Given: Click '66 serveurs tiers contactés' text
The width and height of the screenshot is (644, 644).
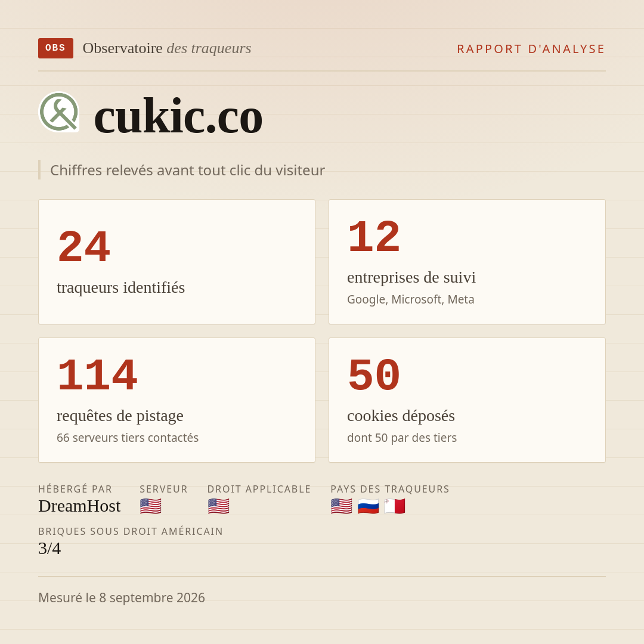Looking at the screenshot, I should click(x=128, y=438).
